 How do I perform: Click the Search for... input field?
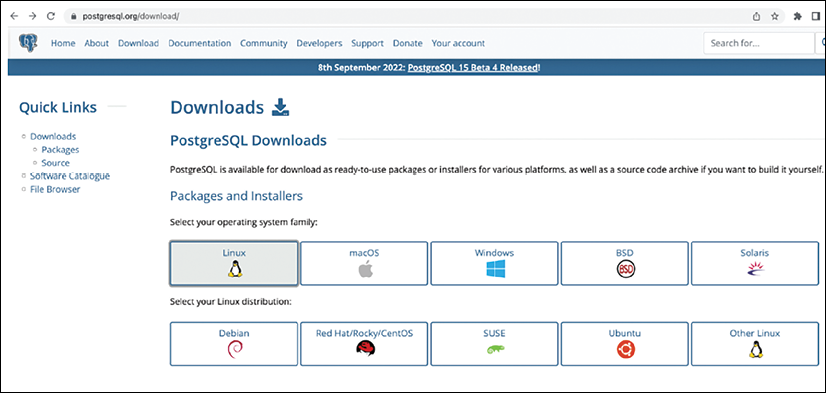759,43
